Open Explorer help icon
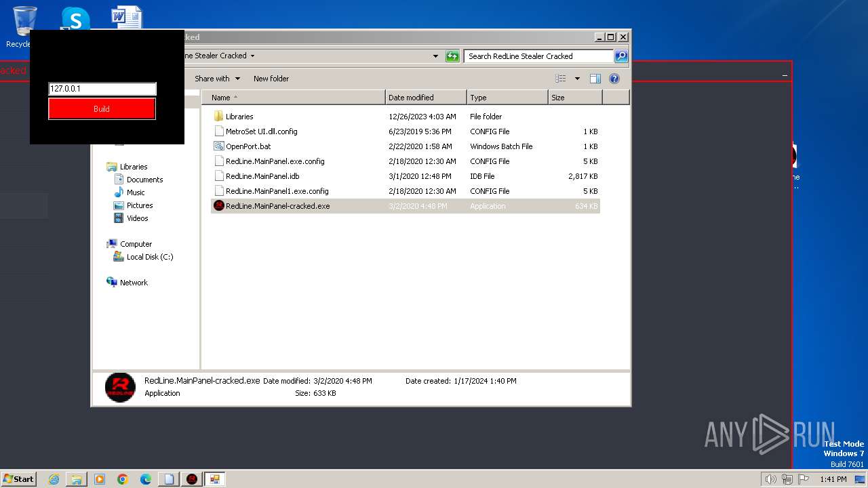Screen dimensions: 868x488 [614, 79]
